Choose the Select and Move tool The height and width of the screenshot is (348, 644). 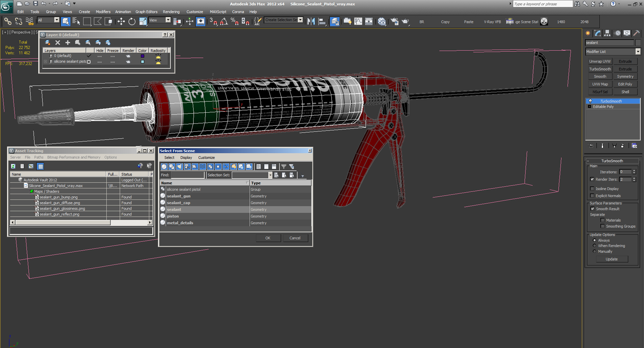(x=121, y=21)
